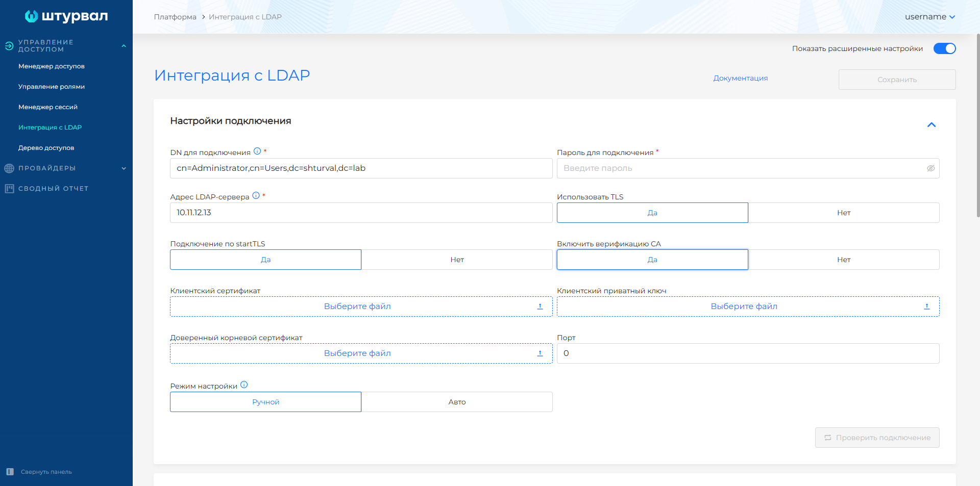This screenshot has width=980, height=486.
Task: Click the Платформа breadcrumb link
Action: click(175, 17)
